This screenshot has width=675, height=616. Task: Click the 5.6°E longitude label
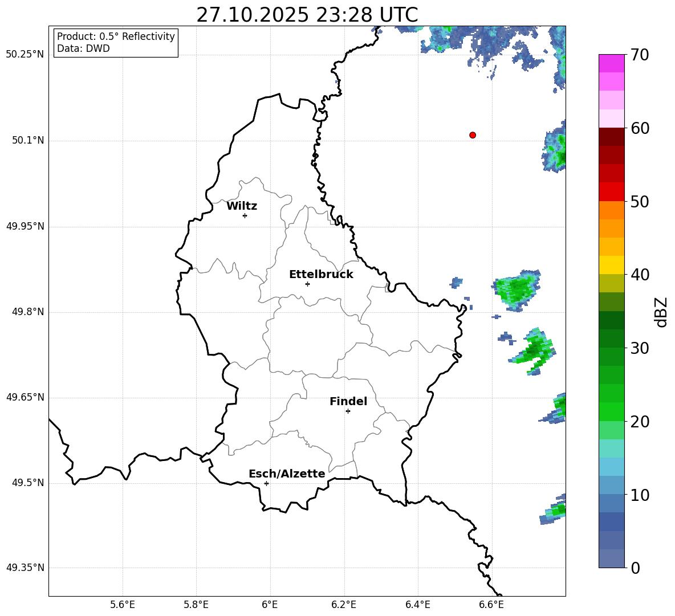pyautogui.click(x=123, y=605)
